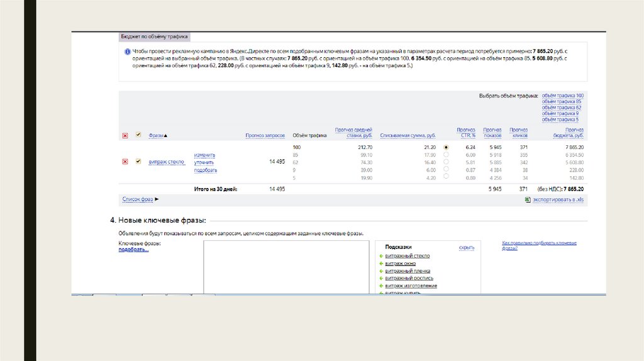
Task: Click green arrow next to 'витраж окно'
Action: click(x=381, y=264)
